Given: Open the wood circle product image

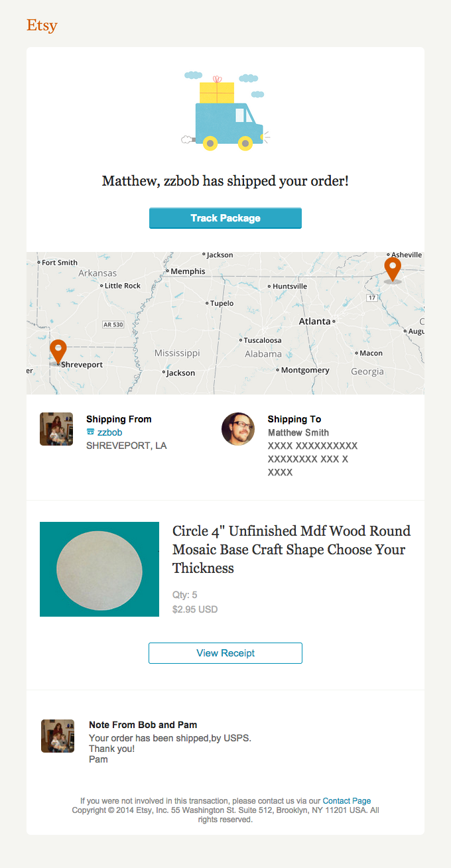Looking at the screenshot, I should point(99,569).
